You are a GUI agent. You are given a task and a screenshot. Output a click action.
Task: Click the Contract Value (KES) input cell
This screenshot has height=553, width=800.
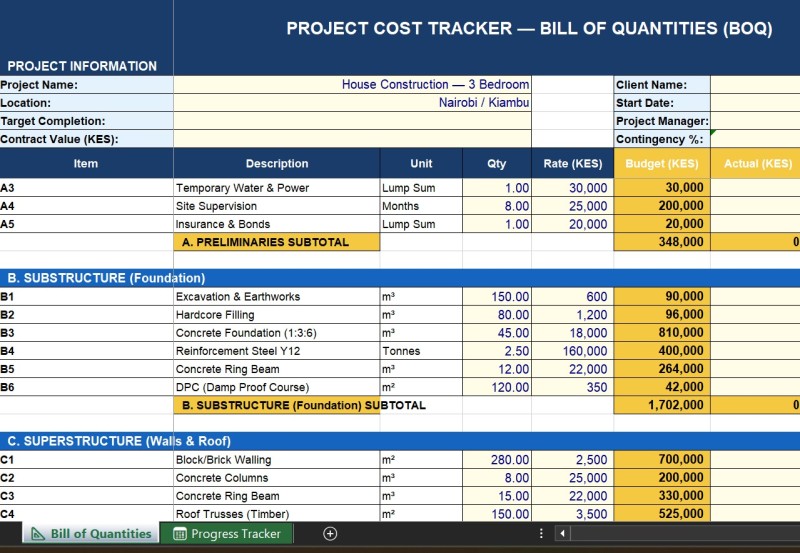click(x=352, y=139)
